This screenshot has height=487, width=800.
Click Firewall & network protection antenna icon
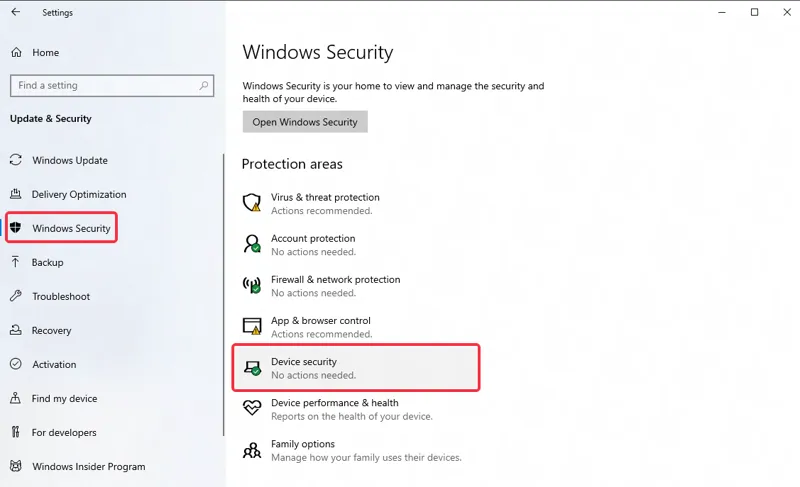pos(252,285)
